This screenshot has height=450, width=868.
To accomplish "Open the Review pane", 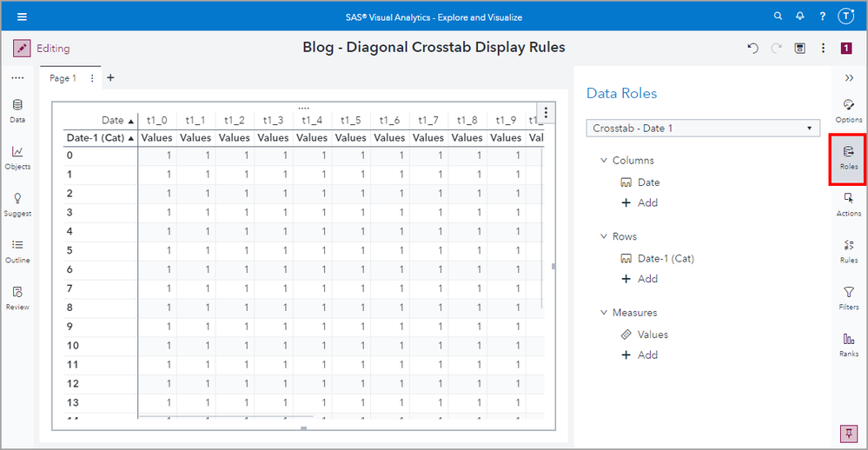I will 17,299.
